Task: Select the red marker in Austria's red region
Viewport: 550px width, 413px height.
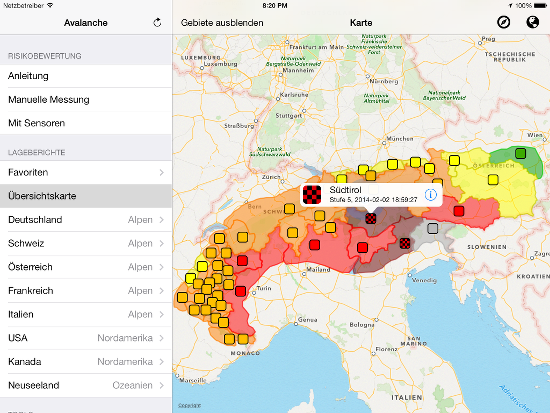Action: (x=459, y=211)
